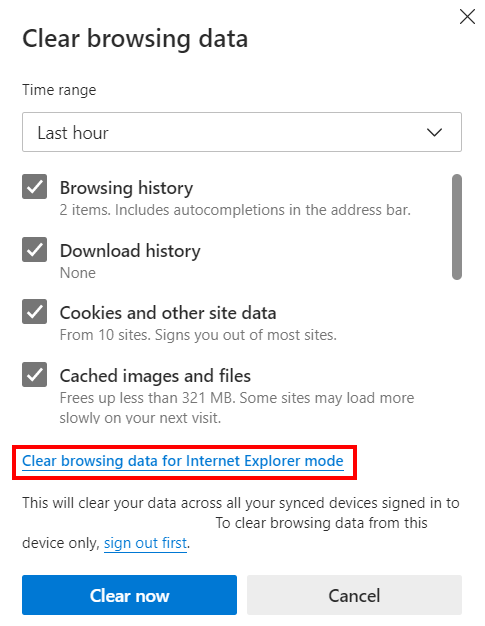The image size is (485, 626).
Task: Select the Cached images and files label
Action: pyautogui.click(x=155, y=376)
